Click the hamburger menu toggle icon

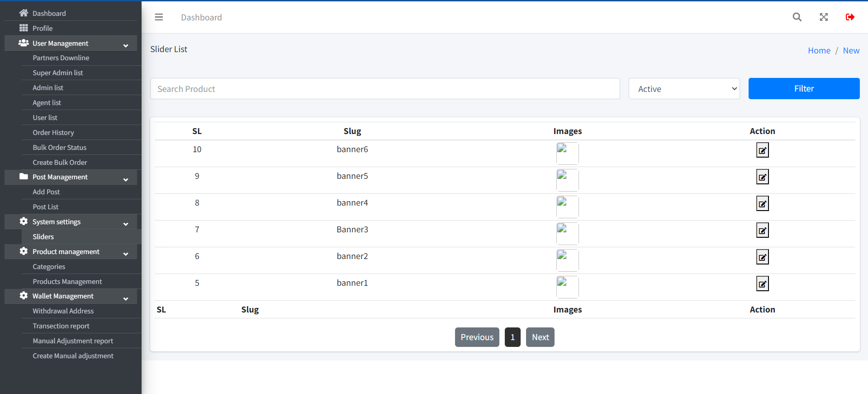tap(159, 17)
